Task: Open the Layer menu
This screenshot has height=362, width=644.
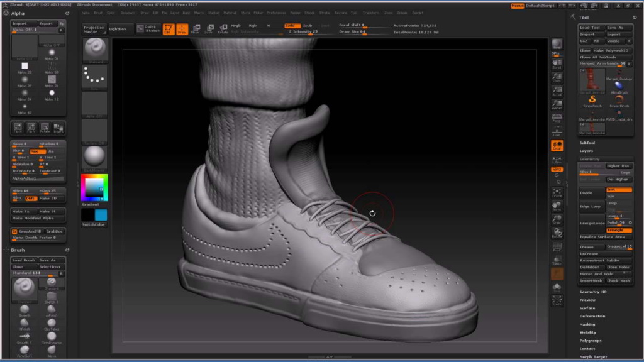Action: (x=175, y=13)
